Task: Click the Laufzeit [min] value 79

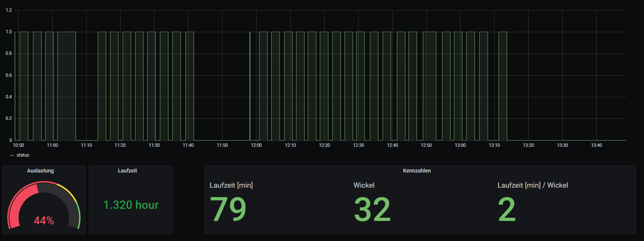Action: click(x=228, y=209)
